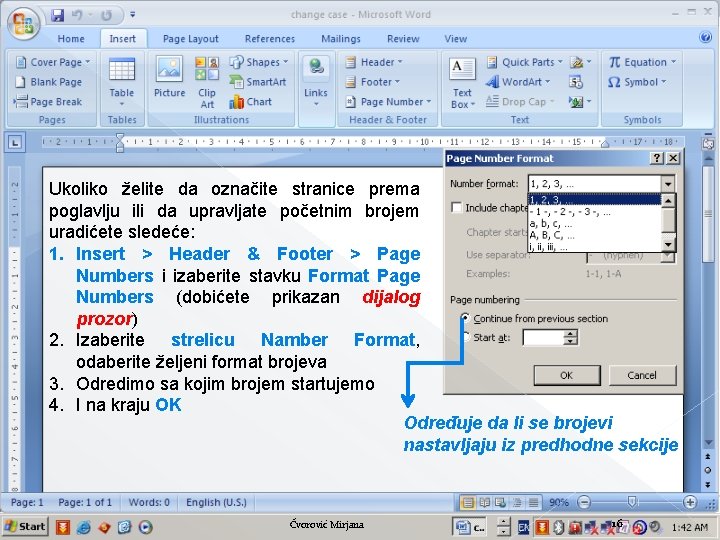The width and height of the screenshot is (720, 540).
Task: Redo action in Quick Access toolbar
Action: click(x=107, y=15)
